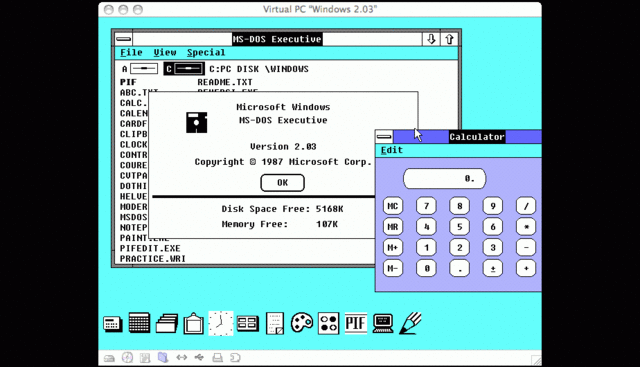Select the README.TXT file
The width and height of the screenshot is (640, 367).
(225, 82)
